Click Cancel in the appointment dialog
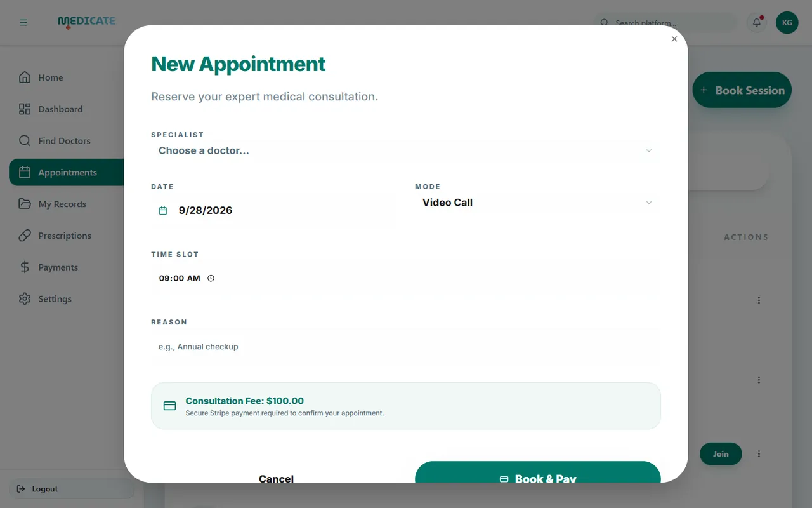This screenshot has height=508, width=812. (x=276, y=478)
